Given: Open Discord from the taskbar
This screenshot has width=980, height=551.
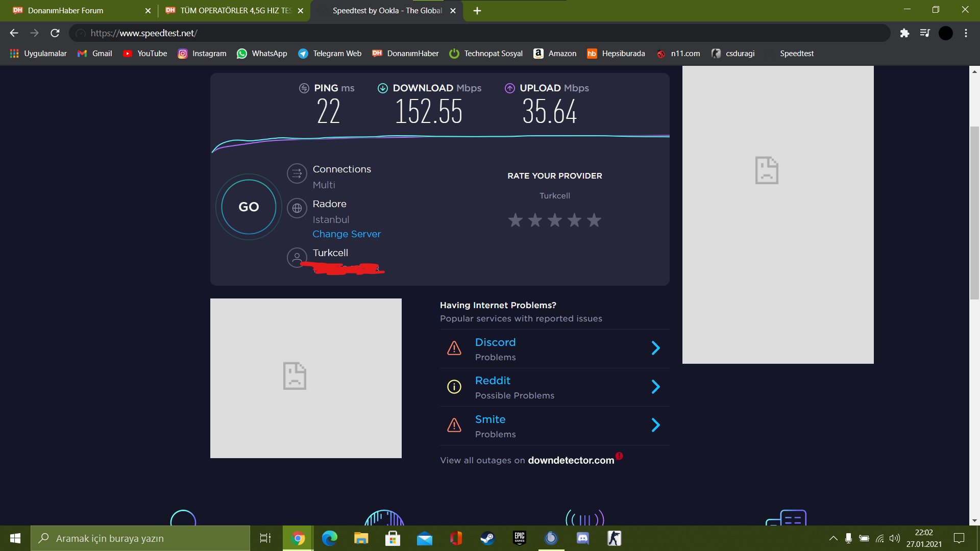Looking at the screenshot, I should 582,538.
